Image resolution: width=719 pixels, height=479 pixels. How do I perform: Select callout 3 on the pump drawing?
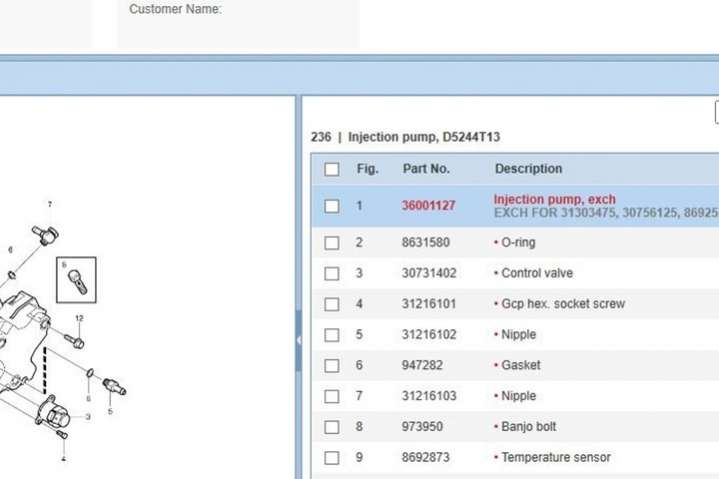point(87,416)
